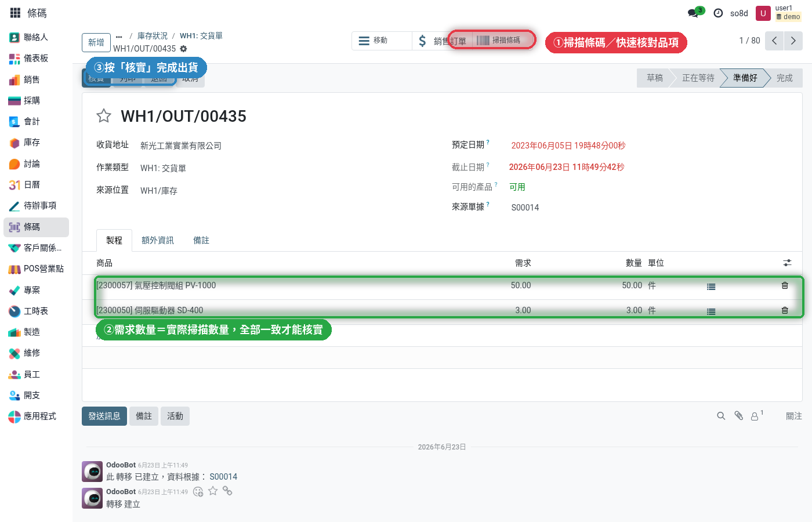Switch to the 備註 tab in the form
The height and width of the screenshot is (522, 812).
coord(201,240)
